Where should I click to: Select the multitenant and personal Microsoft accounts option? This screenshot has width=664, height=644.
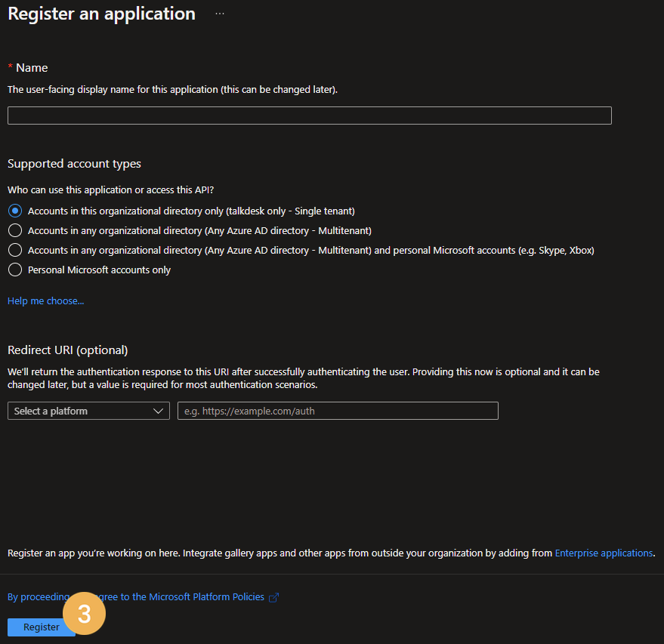(x=14, y=249)
